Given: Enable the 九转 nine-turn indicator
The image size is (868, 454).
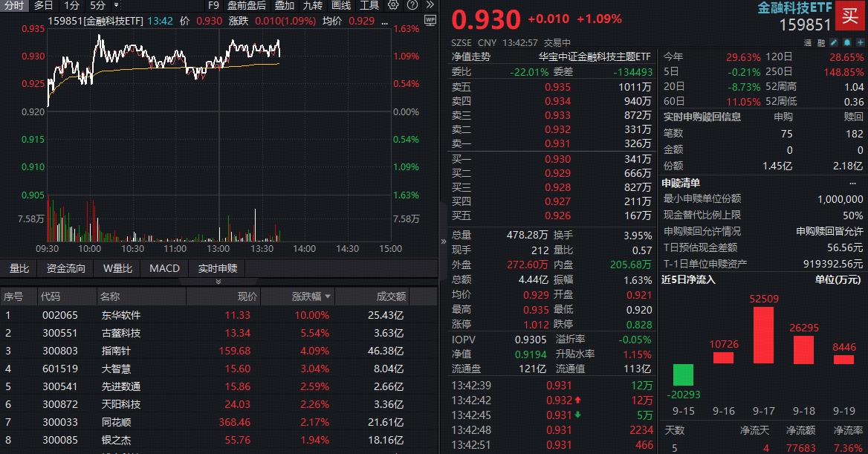Looking at the screenshot, I should click(313, 6).
